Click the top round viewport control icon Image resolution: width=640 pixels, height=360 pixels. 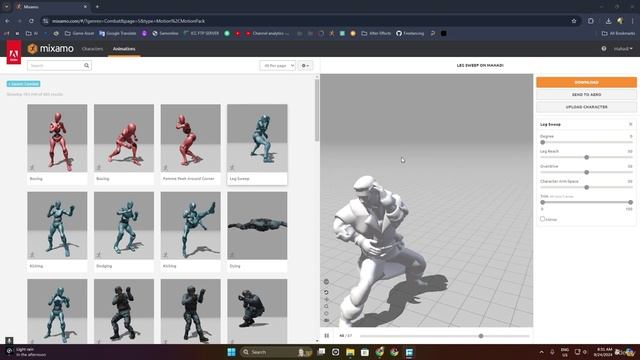click(326, 281)
